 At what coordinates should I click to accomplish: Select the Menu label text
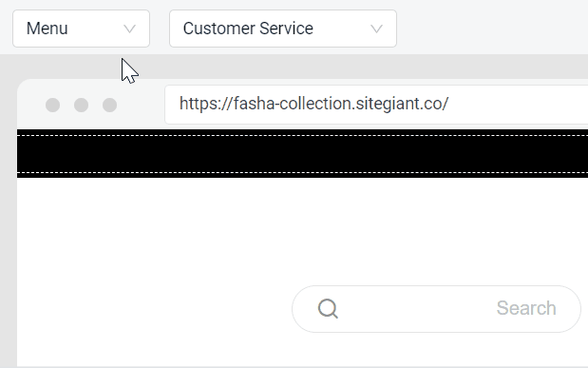[47, 29]
